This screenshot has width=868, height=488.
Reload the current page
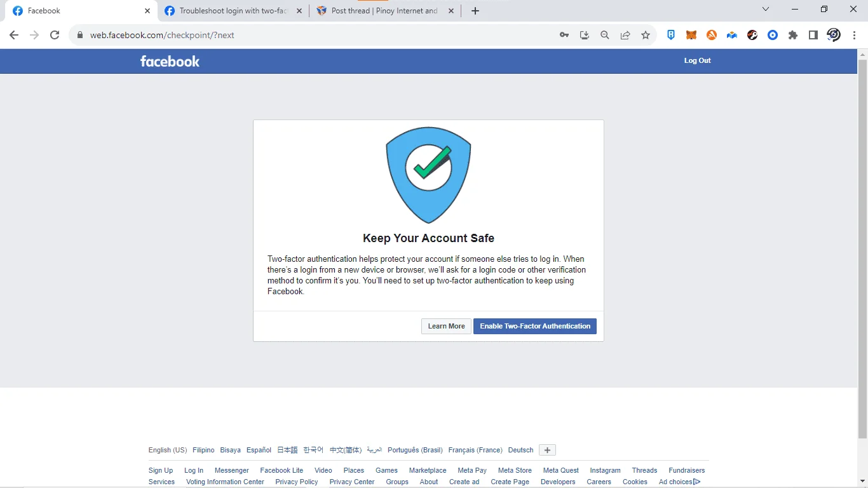[x=55, y=35]
